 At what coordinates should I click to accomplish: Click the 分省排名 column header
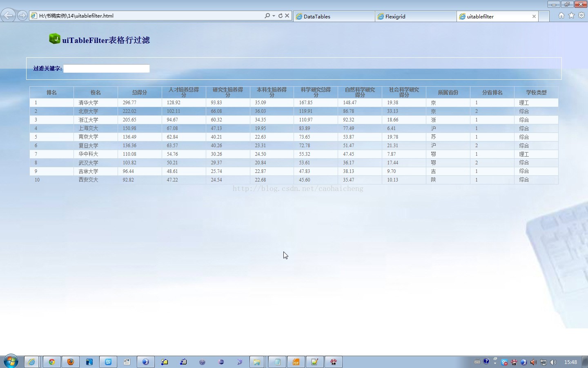tap(492, 92)
